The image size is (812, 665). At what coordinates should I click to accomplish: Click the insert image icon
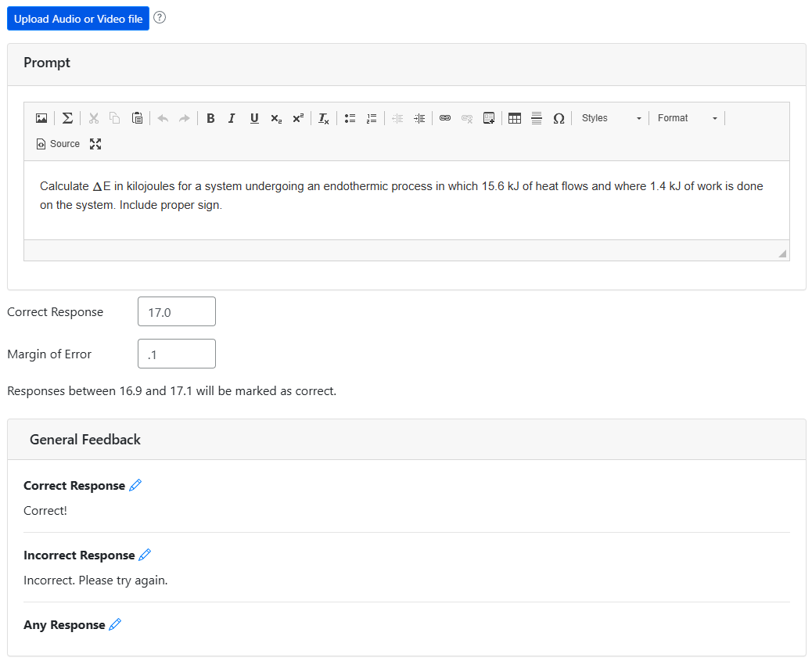[41, 118]
